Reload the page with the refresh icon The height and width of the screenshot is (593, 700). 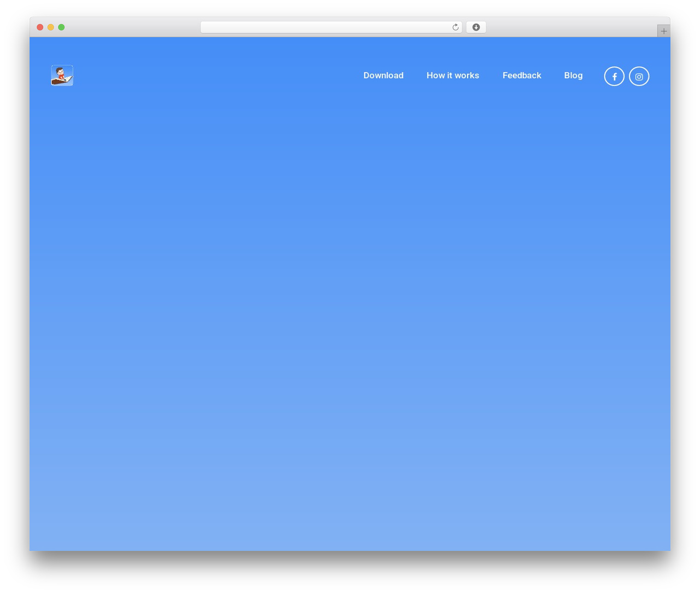pos(455,27)
